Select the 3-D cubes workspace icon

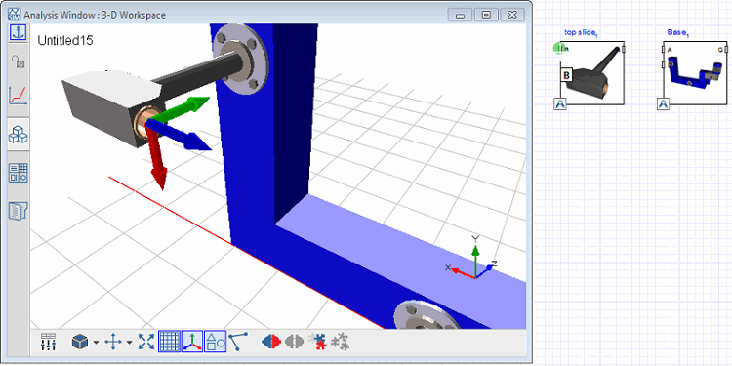18,134
